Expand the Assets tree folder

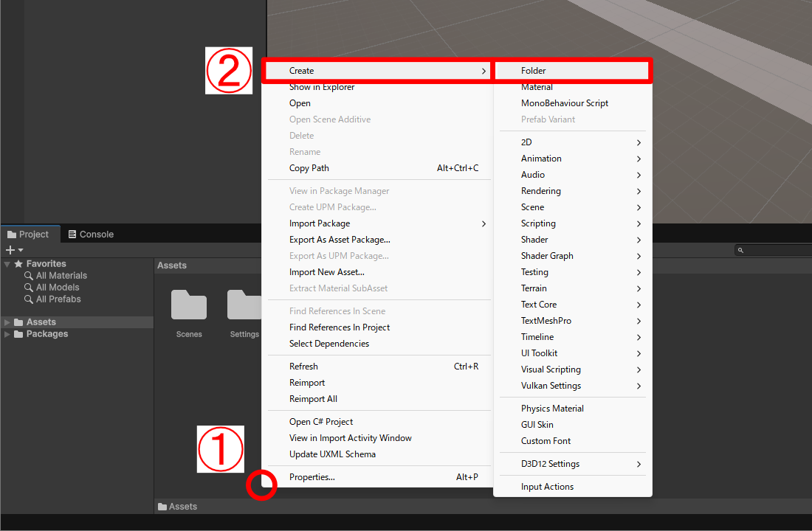point(7,322)
